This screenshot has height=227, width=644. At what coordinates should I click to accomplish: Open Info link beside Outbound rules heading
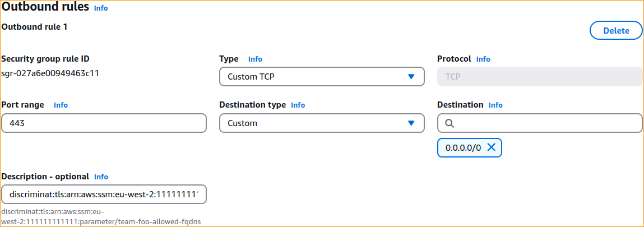pos(101,8)
